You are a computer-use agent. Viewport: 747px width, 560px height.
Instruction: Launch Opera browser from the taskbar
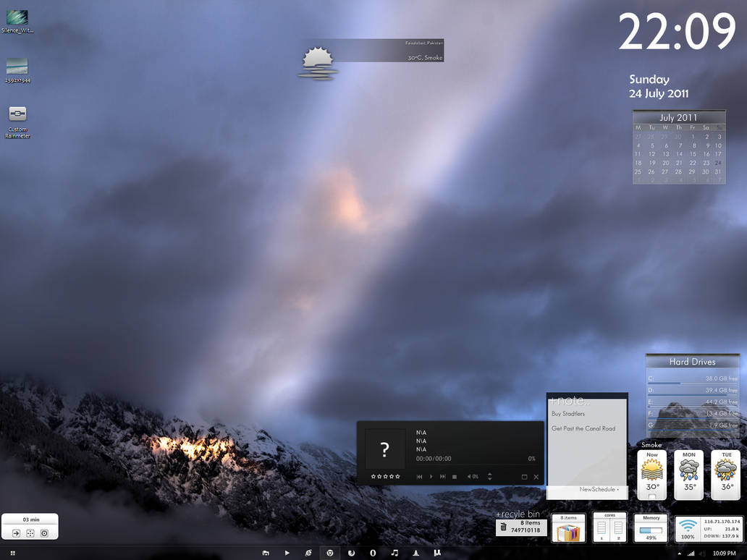[372, 552]
